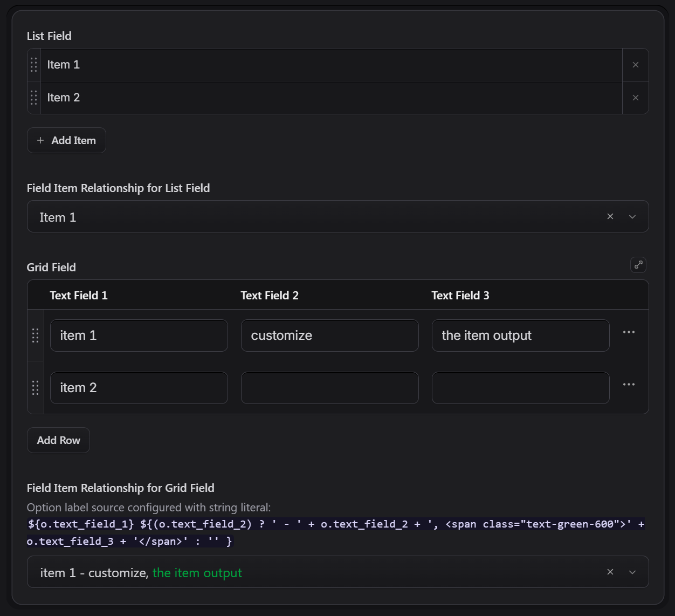Viewport: 675px width, 616px height.
Task: Clear the Grid Field relationship selection
Action: coord(610,572)
